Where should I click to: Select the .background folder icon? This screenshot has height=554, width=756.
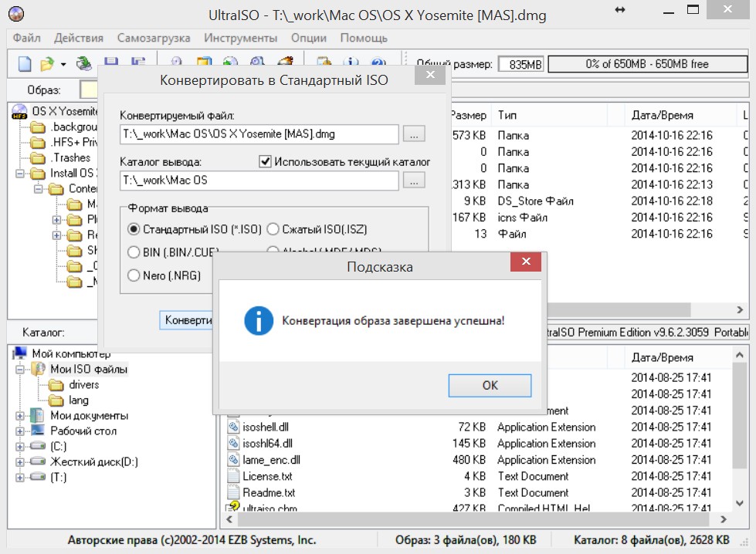coord(38,127)
